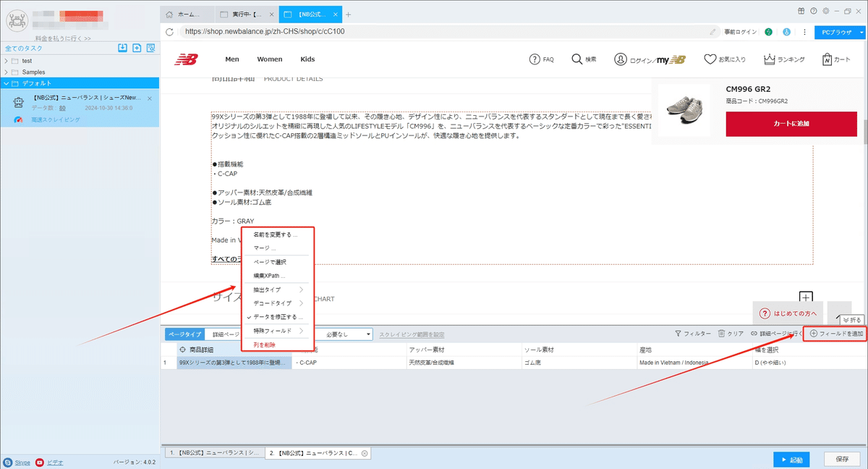Screen dimensions: 868x469
Task: Switch to first bottom tab NB公式 ニューバランス
Action: [x=215, y=453]
